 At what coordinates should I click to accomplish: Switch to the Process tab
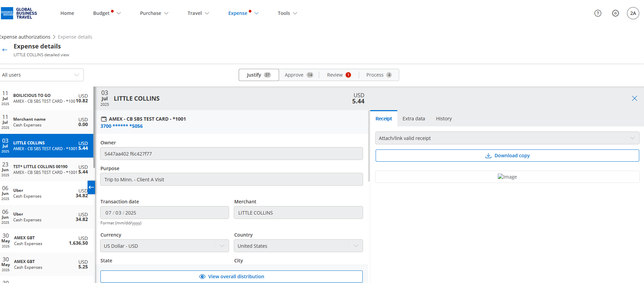click(x=379, y=75)
